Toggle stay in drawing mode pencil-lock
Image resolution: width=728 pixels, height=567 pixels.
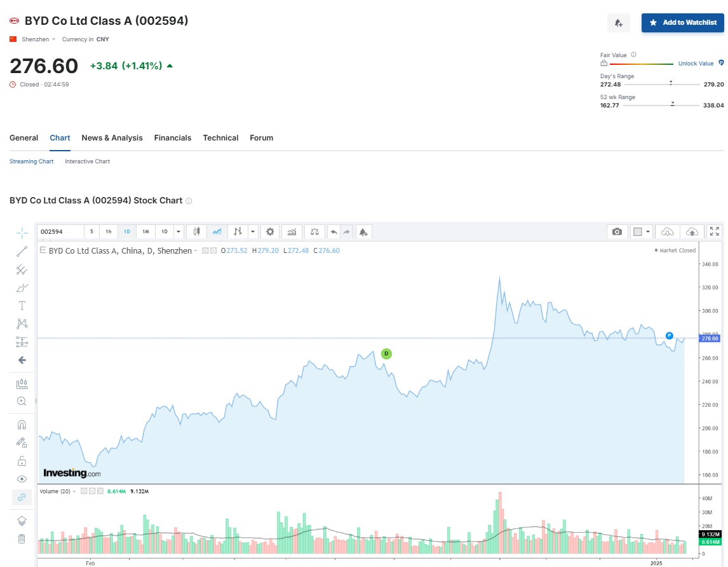22,442
